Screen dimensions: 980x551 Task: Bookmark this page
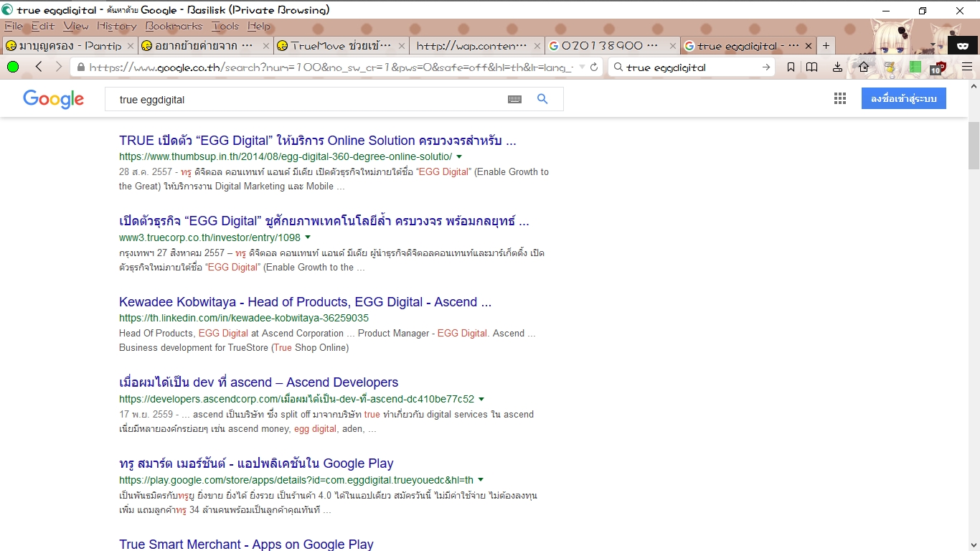(790, 67)
